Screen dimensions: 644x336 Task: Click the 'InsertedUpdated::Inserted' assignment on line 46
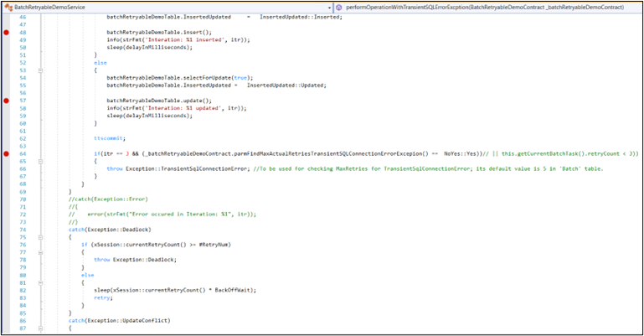224,18
